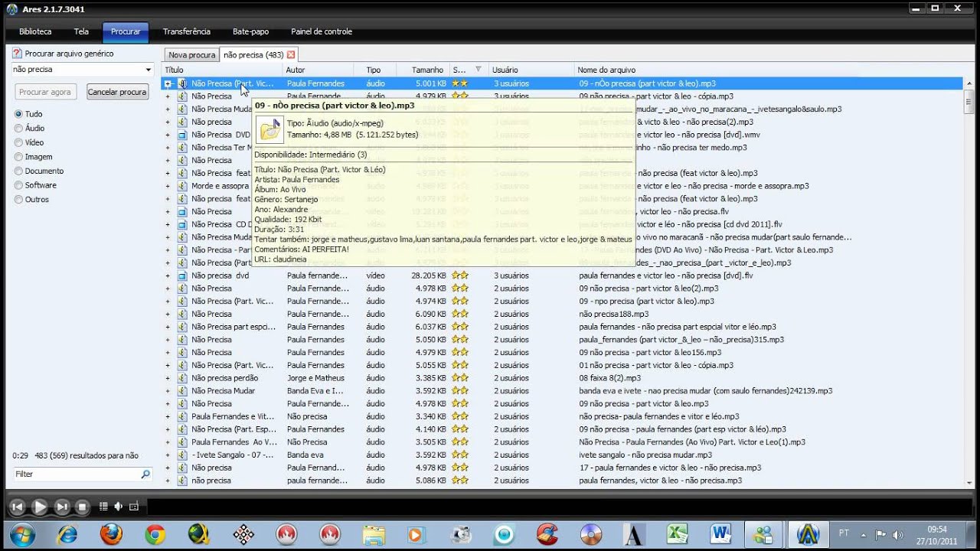Expand the Não Precisa Ter M... result row

coord(168,148)
